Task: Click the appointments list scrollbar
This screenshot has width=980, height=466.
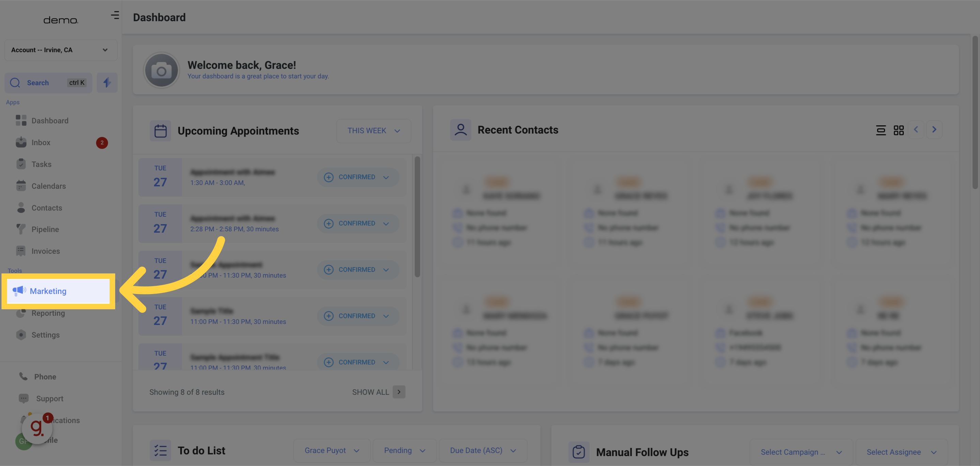Action: click(417, 217)
